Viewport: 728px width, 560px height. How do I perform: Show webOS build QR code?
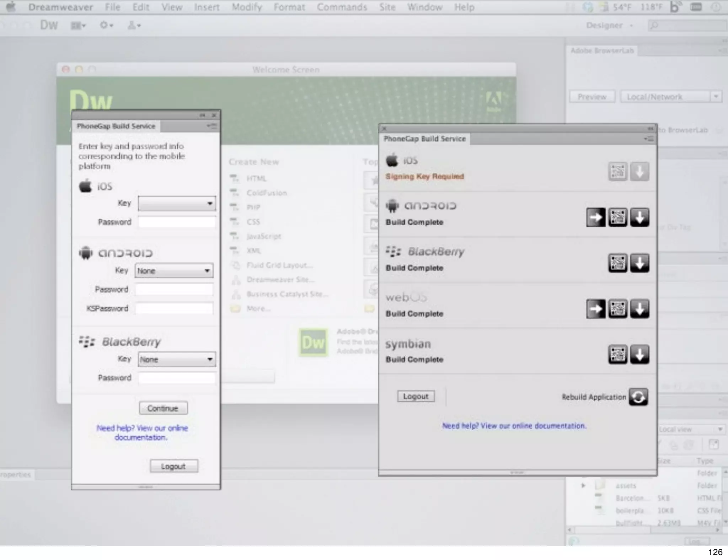coord(617,309)
